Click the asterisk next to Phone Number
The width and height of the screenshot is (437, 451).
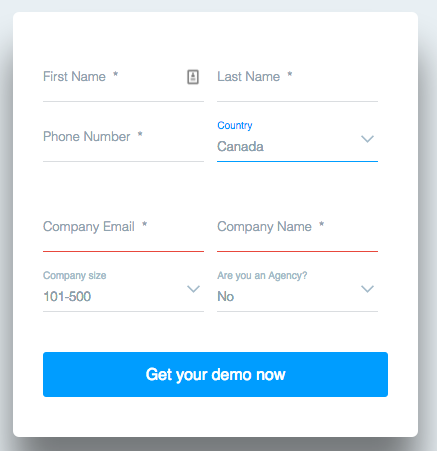[140, 134]
